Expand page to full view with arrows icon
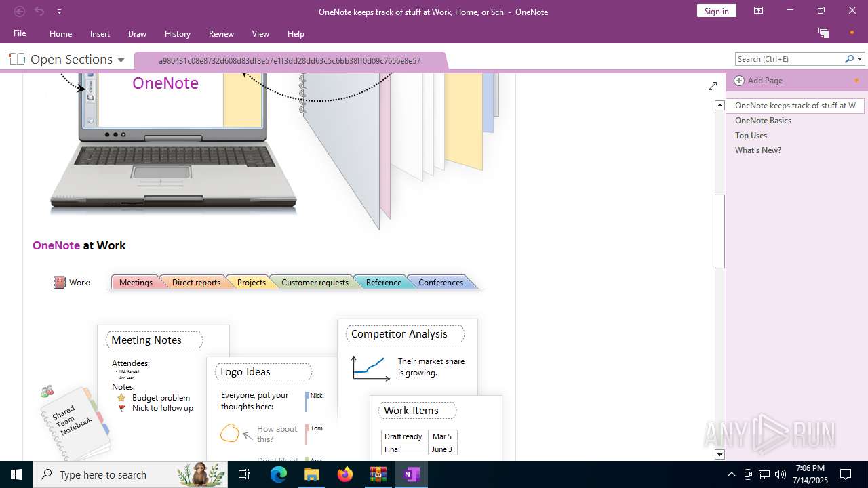The height and width of the screenshot is (488, 868). (713, 86)
